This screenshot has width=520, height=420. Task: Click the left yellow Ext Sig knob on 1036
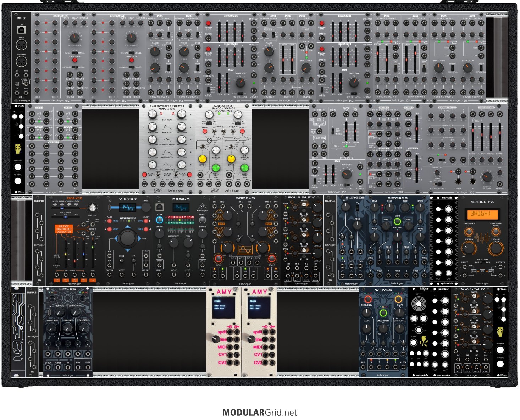tap(203, 159)
